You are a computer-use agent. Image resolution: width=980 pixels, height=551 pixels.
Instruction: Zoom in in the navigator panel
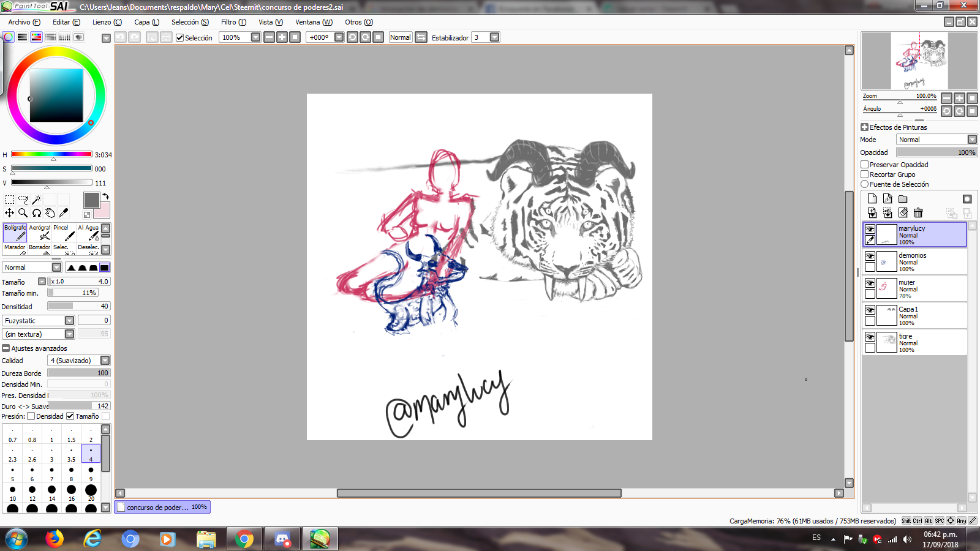click(960, 98)
